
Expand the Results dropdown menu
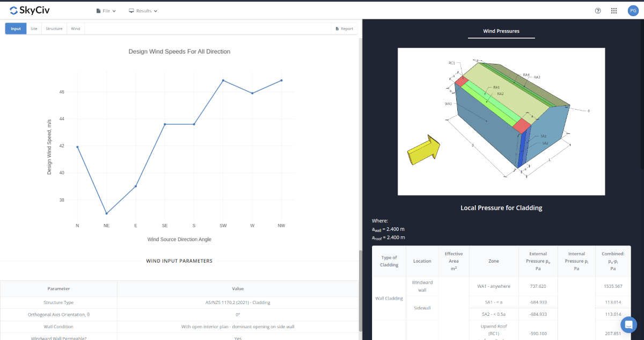(x=143, y=11)
